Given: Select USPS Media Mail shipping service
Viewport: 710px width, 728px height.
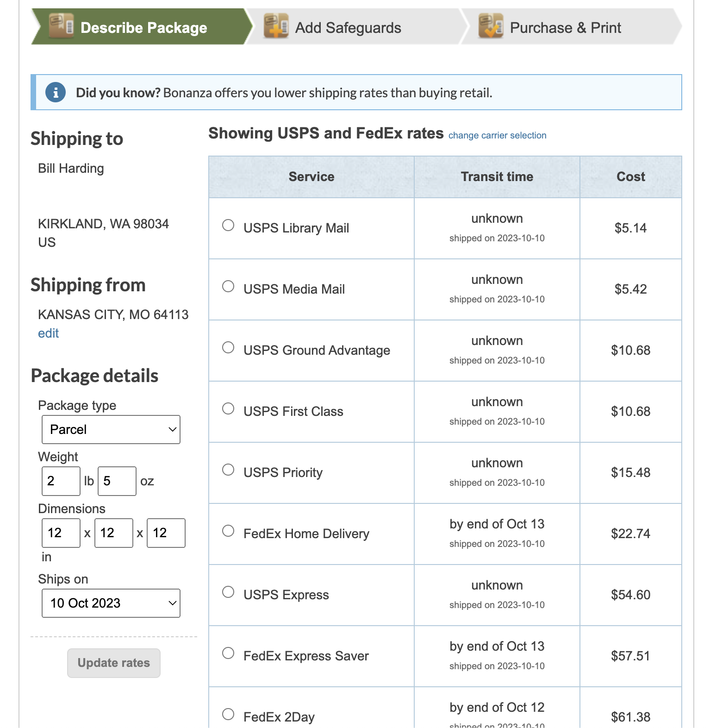Looking at the screenshot, I should coord(228,286).
